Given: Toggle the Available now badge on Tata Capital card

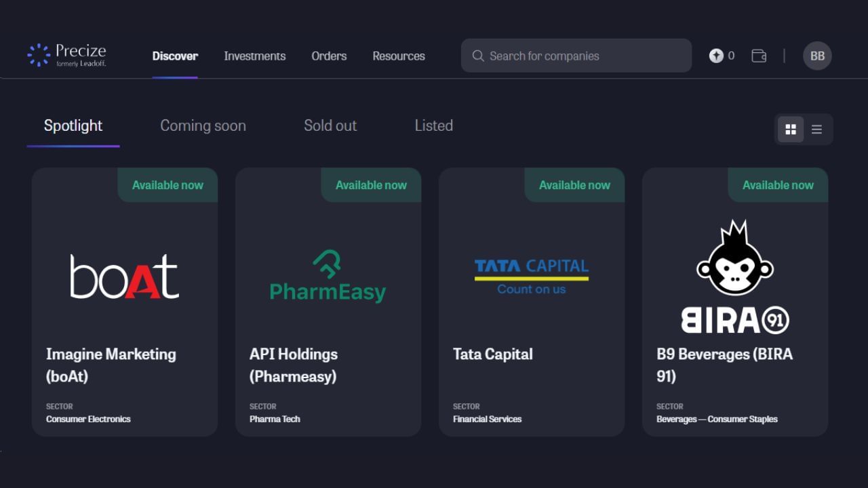Looking at the screenshot, I should (574, 184).
